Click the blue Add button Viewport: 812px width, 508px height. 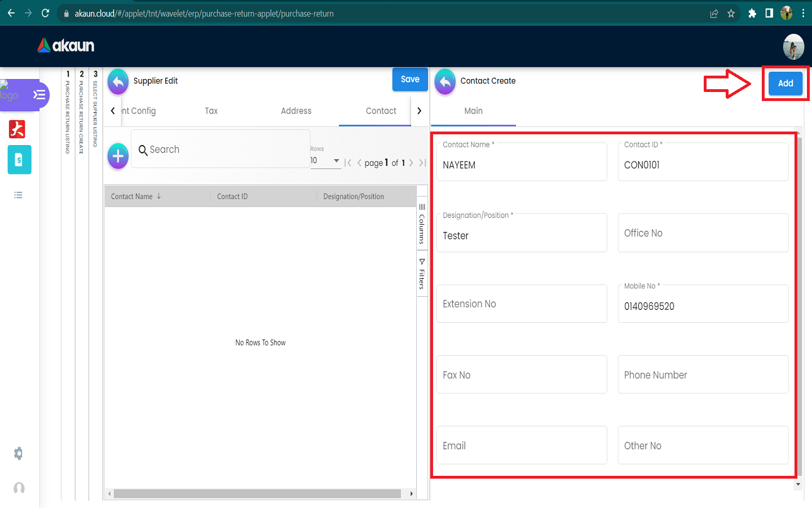(785, 84)
